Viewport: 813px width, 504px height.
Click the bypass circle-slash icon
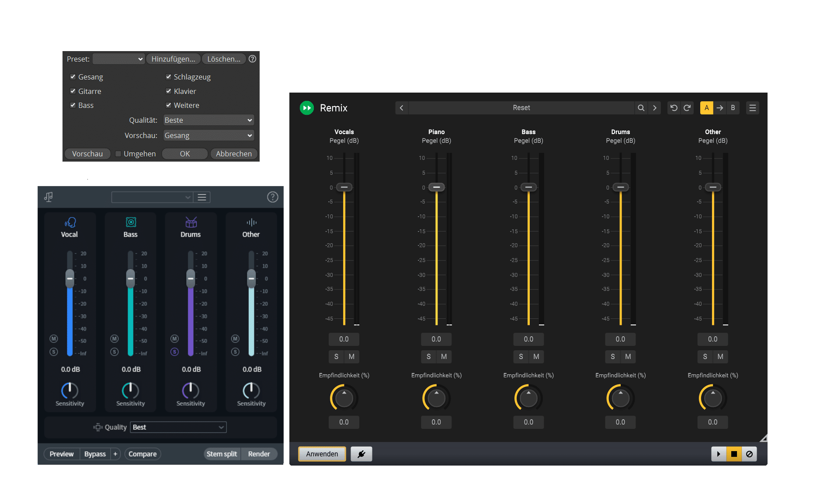tap(749, 454)
